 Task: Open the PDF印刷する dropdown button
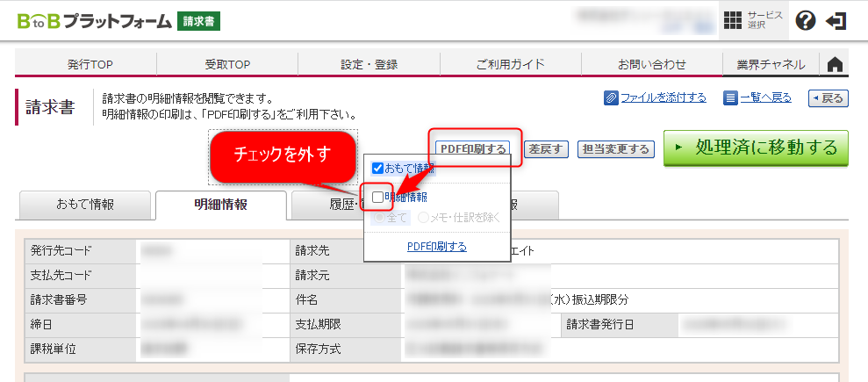pyautogui.click(x=474, y=148)
